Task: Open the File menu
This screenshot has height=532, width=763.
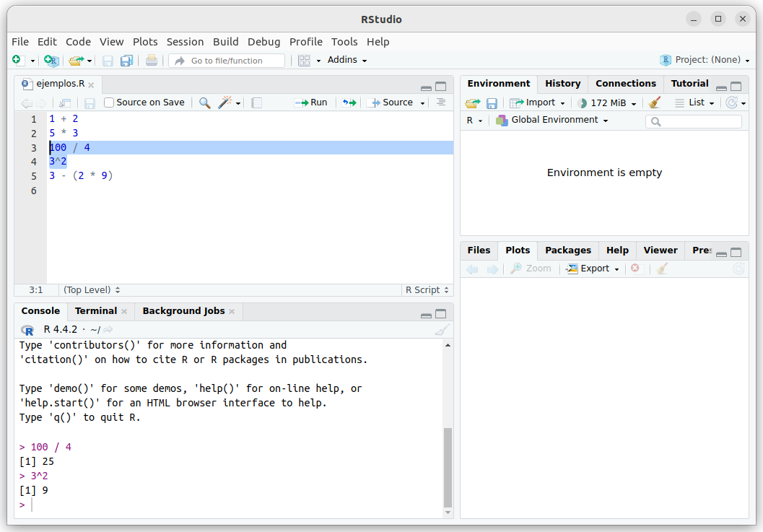Action: coord(20,42)
